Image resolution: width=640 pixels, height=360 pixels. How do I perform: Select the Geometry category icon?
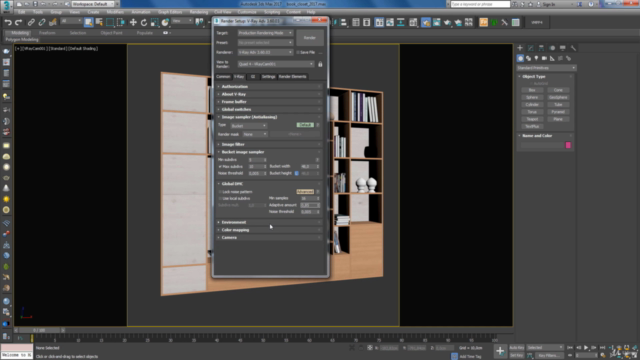520,58
